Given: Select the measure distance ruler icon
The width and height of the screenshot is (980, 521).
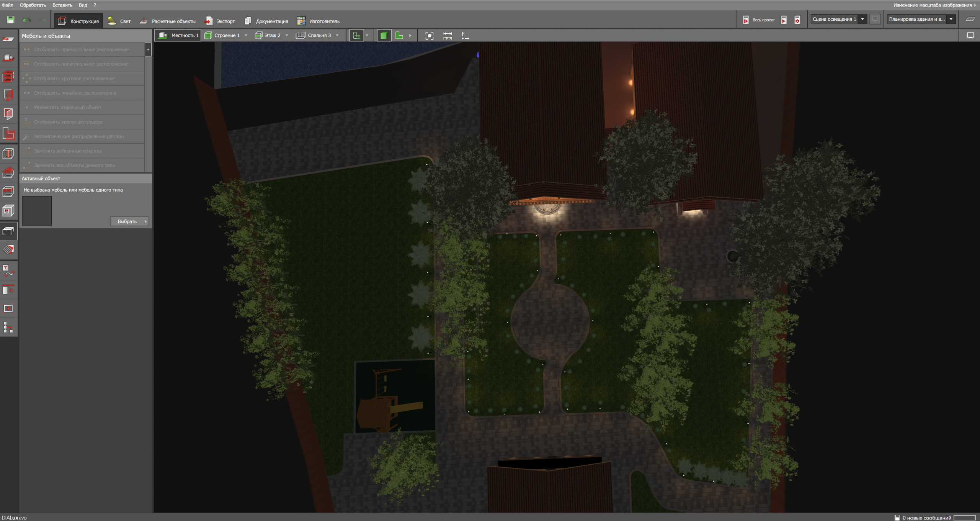Looking at the screenshot, I should click(448, 36).
